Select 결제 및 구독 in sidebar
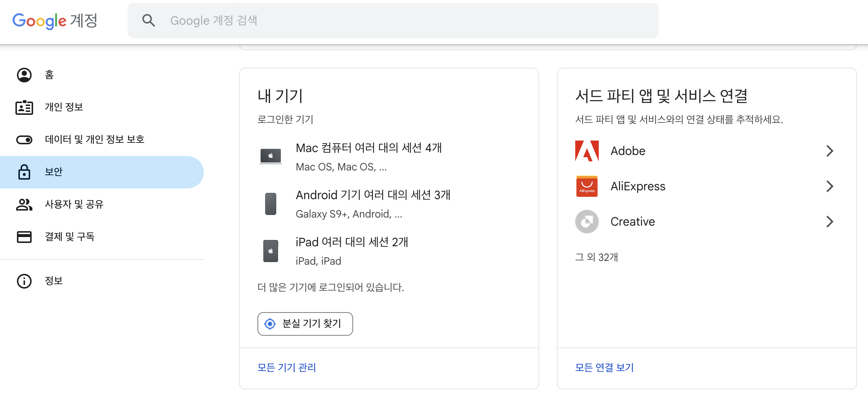This screenshot has height=399, width=868. [x=70, y=237]
